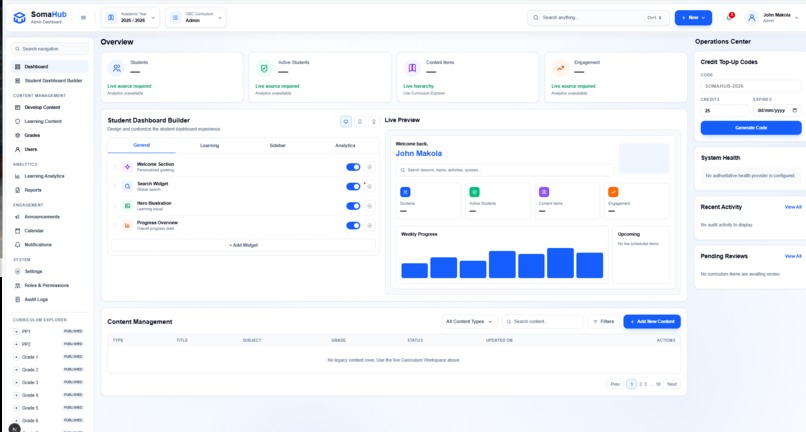The width and height of the screenshot is (806, 432).
Task: Click the Learning Content circle icon
Action: 17,121
